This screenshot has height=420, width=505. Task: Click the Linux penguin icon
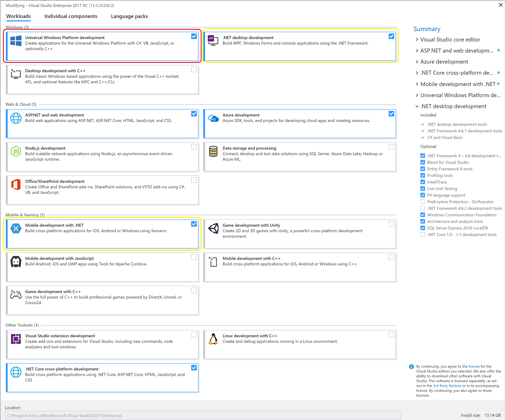213,339
